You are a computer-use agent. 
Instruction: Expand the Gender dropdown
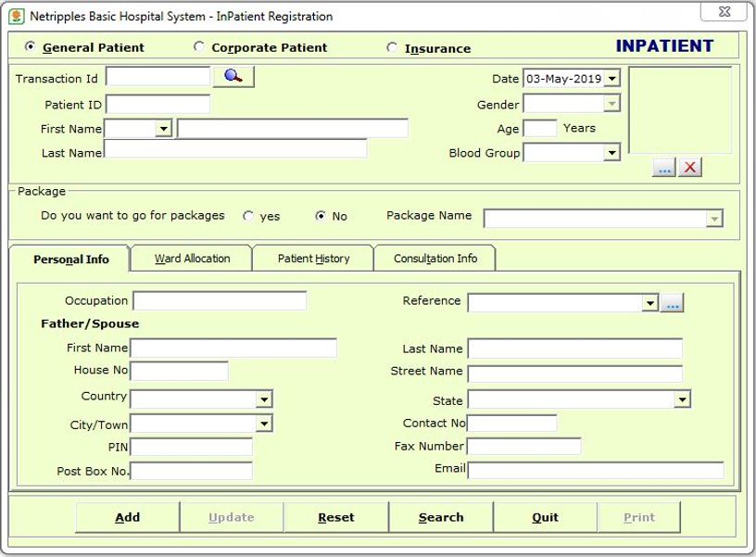coord(611,103)
